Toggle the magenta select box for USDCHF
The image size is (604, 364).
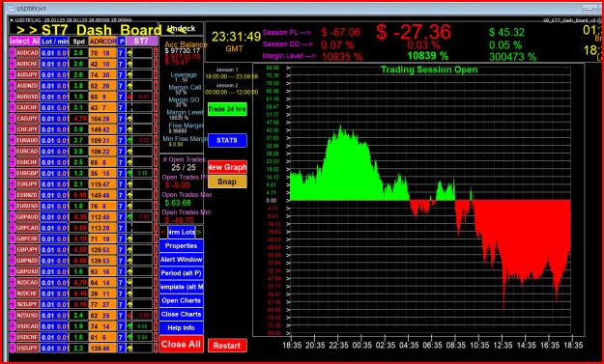coord(12,338)
